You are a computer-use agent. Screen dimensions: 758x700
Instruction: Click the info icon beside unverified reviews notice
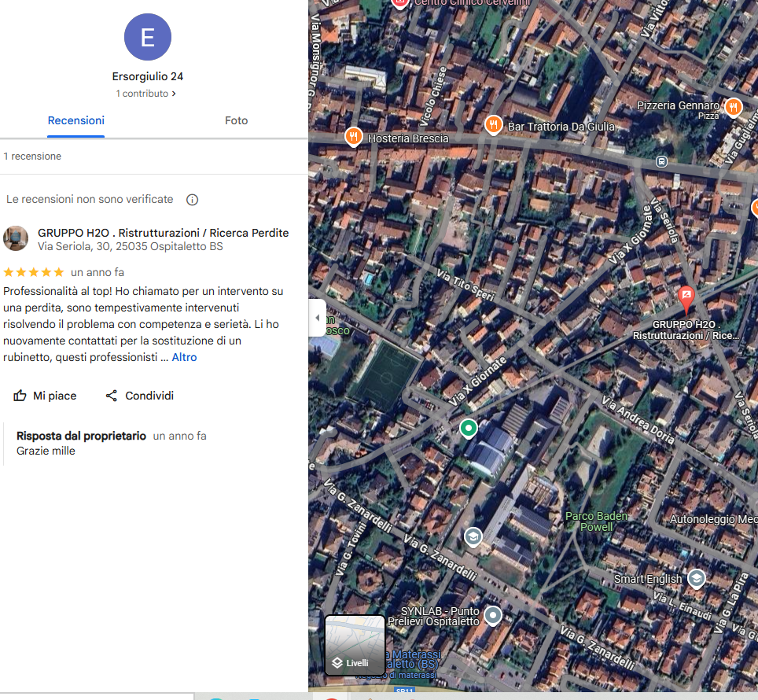pos(192,200)
